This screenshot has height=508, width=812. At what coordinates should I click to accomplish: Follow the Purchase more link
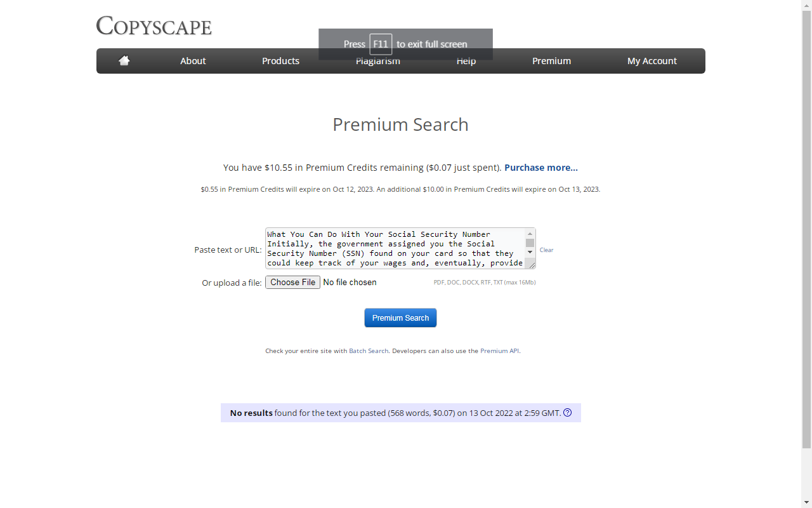541,168
